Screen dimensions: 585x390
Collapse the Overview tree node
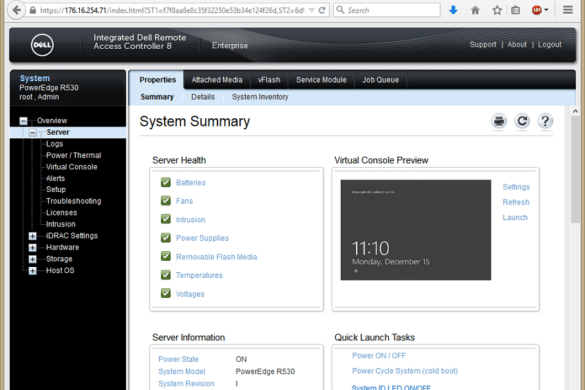tap(24, 121)
